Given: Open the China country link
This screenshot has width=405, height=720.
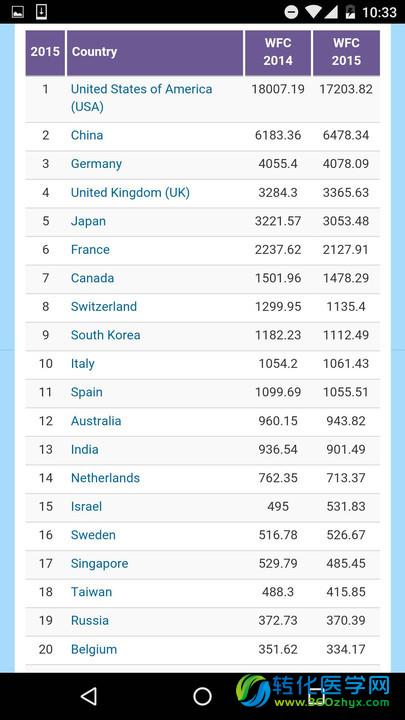Looking at the screenshot, I should coord(87,135).
